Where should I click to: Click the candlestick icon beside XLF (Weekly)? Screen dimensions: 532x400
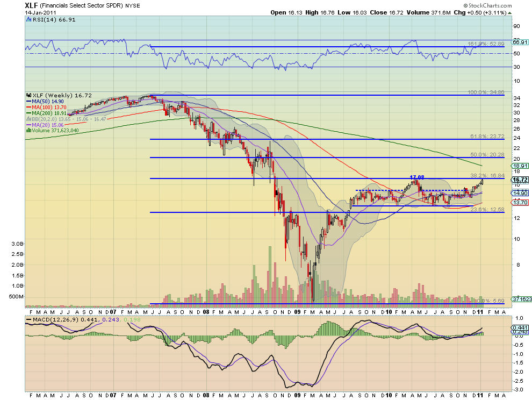click(x=29, y=95)
